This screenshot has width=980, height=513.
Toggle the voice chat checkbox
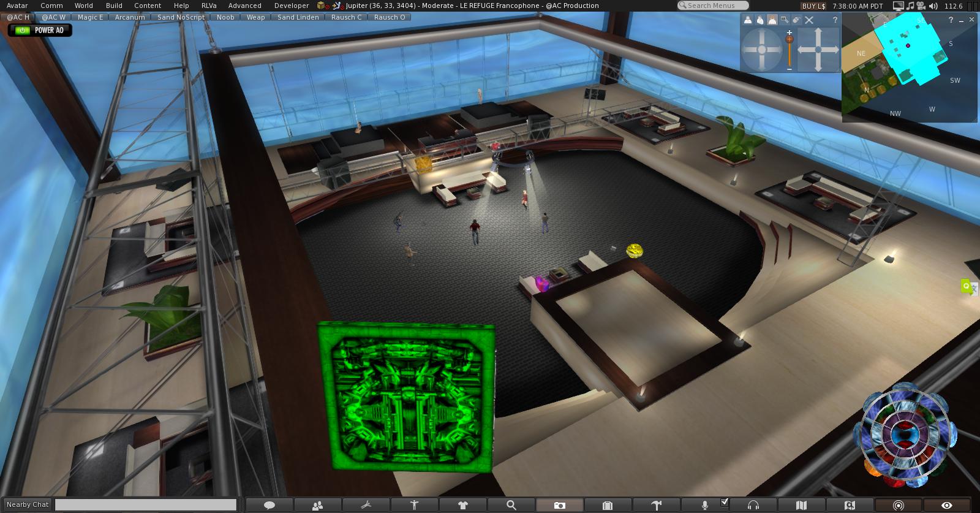[725, 502]
